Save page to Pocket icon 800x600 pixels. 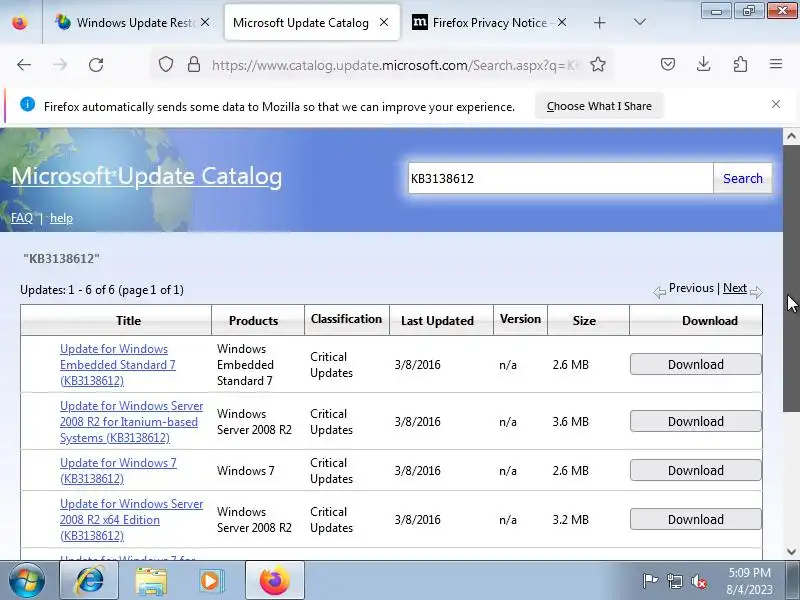(x=668, y=64)
